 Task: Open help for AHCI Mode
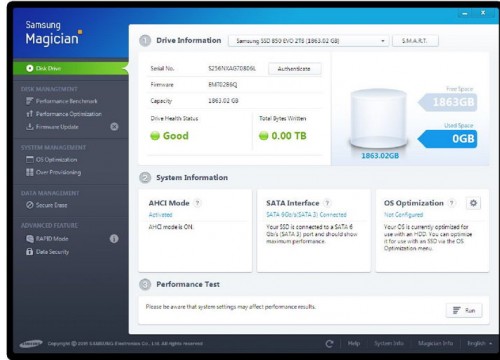(x=197, y=203)
